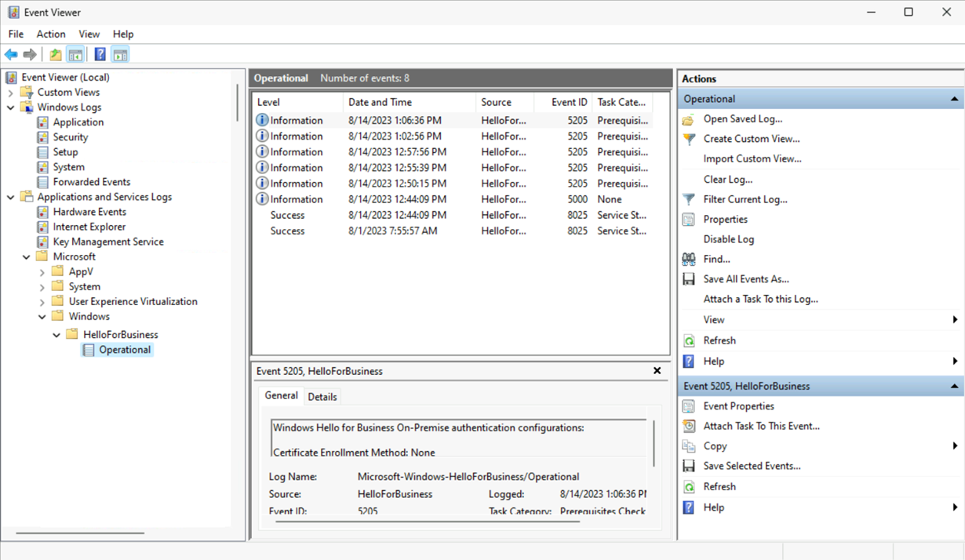Collapse the Operational actions section
Image resolution: width=965 pixels, height=560 pixels.
click(x=954, y=99)
